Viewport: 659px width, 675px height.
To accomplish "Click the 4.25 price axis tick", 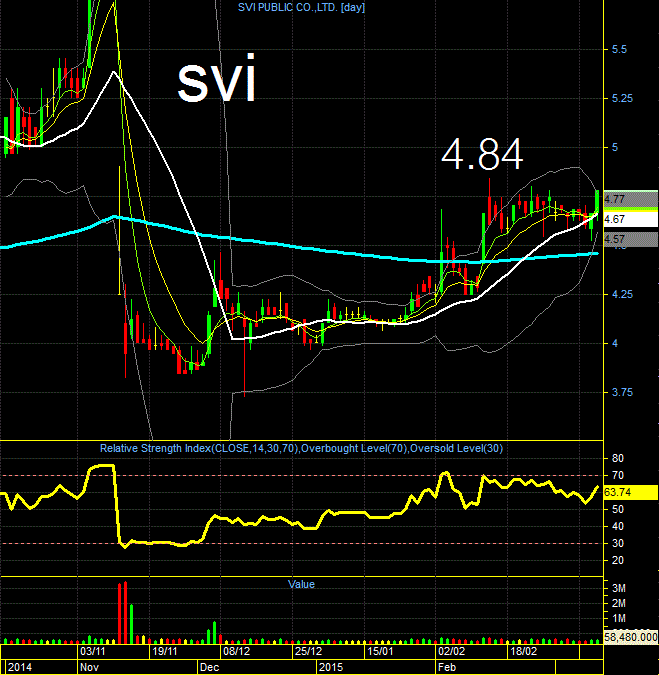I will [x=622, y=294].
